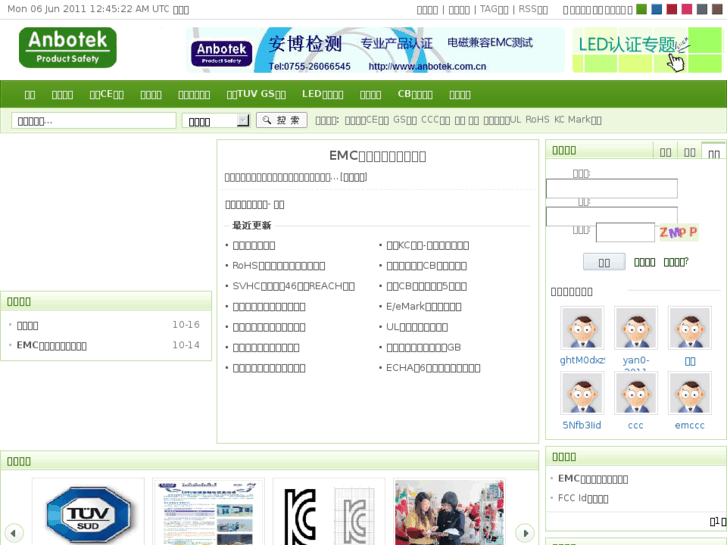Open the EMC entry dated 10-14
The height and width of the screenshot is (545, 727).
point(51,346)
